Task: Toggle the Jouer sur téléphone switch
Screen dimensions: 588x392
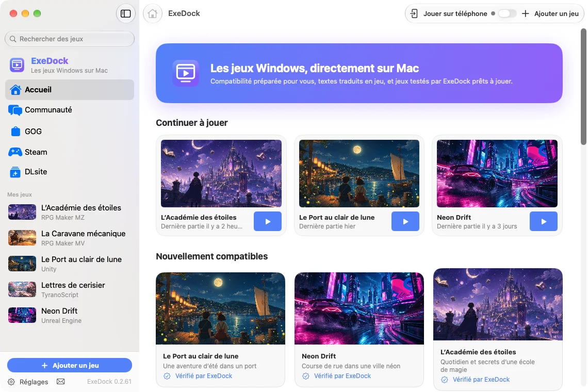Action: [x=507, y=13]
